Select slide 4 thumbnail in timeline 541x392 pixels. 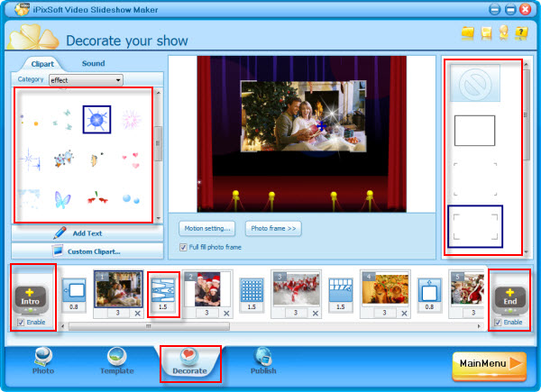(x=385, y=289)
